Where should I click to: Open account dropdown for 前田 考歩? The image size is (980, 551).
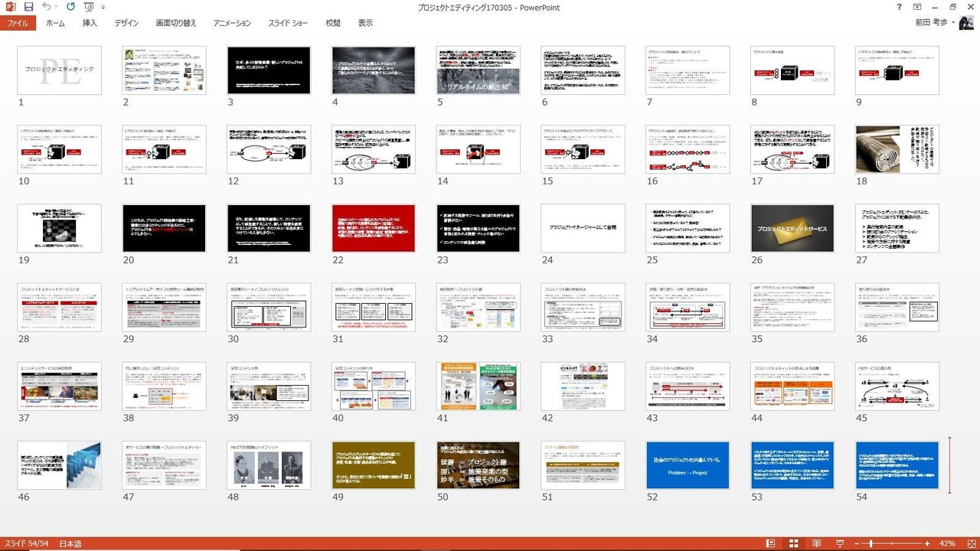tap(953, 23)
